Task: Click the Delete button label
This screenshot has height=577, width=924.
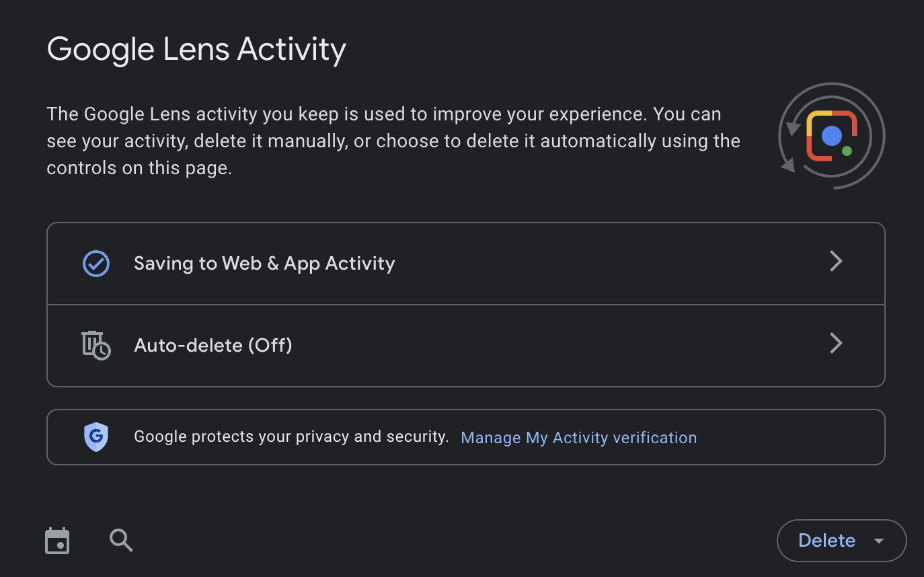Action: [826, 541]
